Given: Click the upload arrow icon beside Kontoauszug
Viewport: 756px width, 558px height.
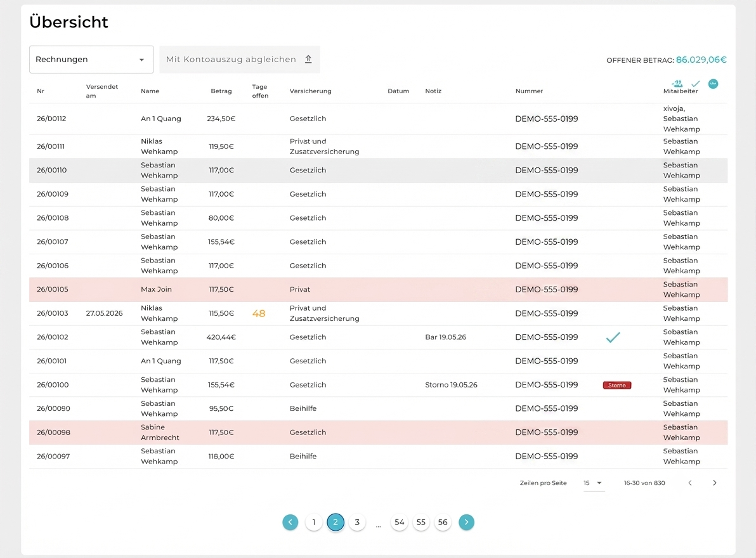Looking at the screenshot, I should pos(309,59).
